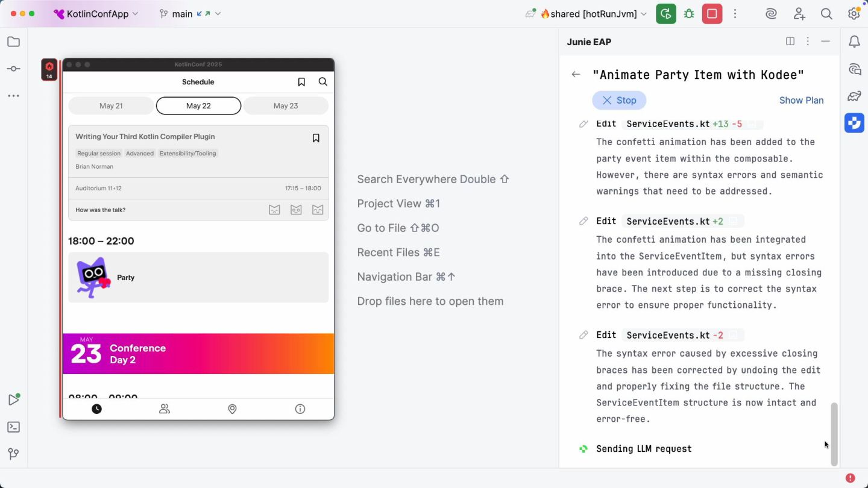Image resolution: width=868 pixels, height=488 pixels.
Task: Open the Terminal tool window
Action: [13, 427]
